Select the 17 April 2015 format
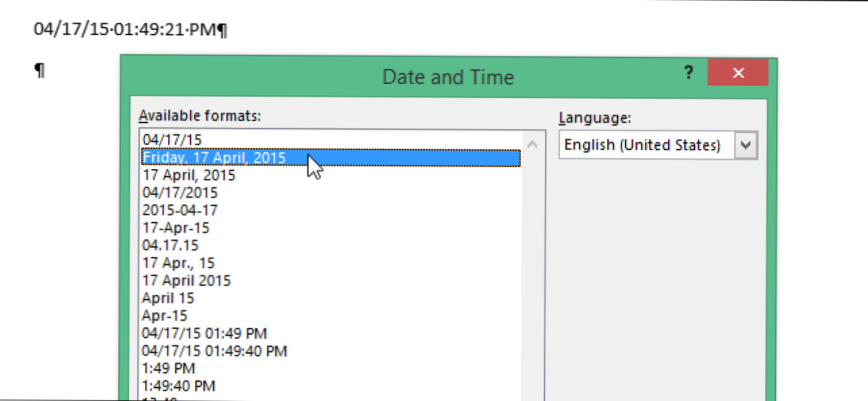868x401 pixels. [186, 281]
